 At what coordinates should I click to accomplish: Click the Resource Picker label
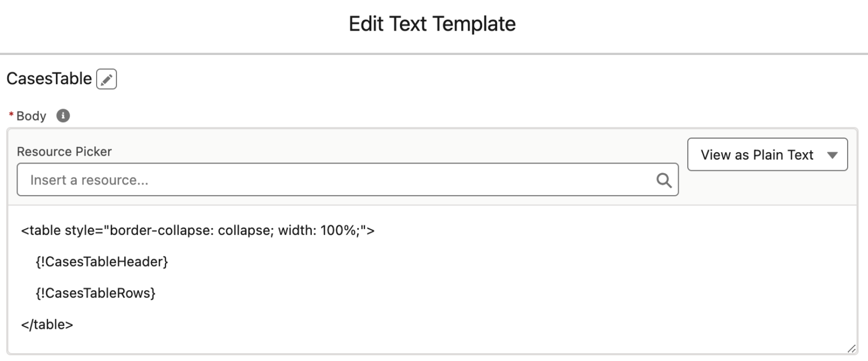coord(64,151)
